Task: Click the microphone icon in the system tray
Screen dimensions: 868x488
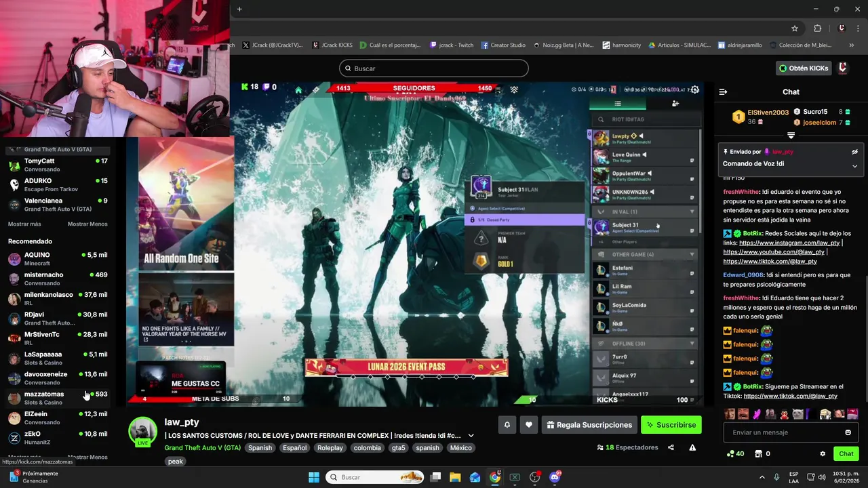Action: [x=776, y=477]
